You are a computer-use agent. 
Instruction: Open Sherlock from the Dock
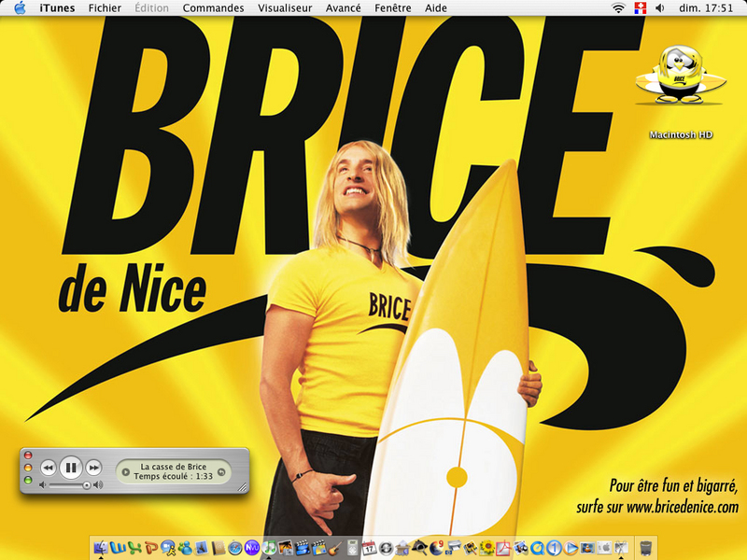coord(419,548)
